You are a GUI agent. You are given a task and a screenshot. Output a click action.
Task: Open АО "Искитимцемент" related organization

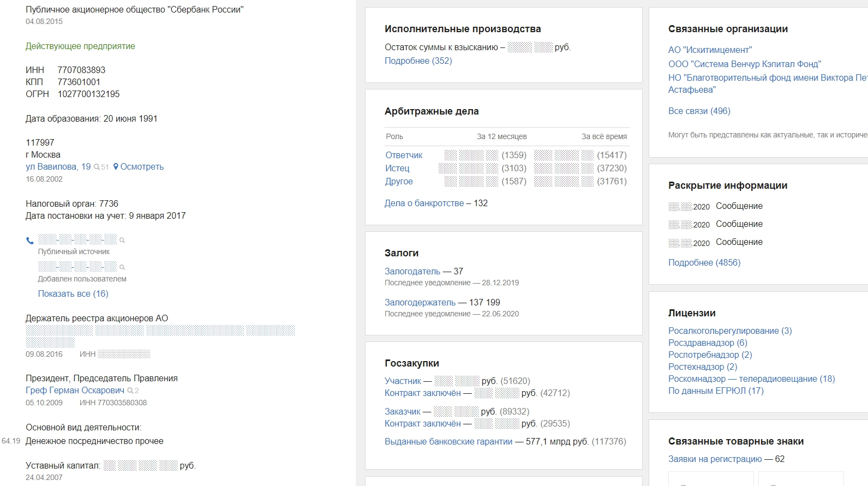(710, 50)
